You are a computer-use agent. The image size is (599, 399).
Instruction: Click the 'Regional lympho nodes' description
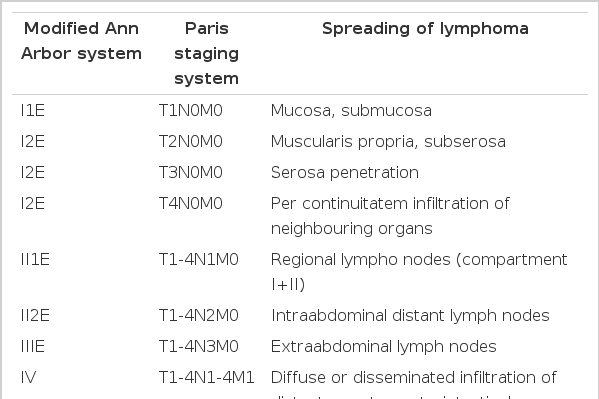click(x=419, y=272)
